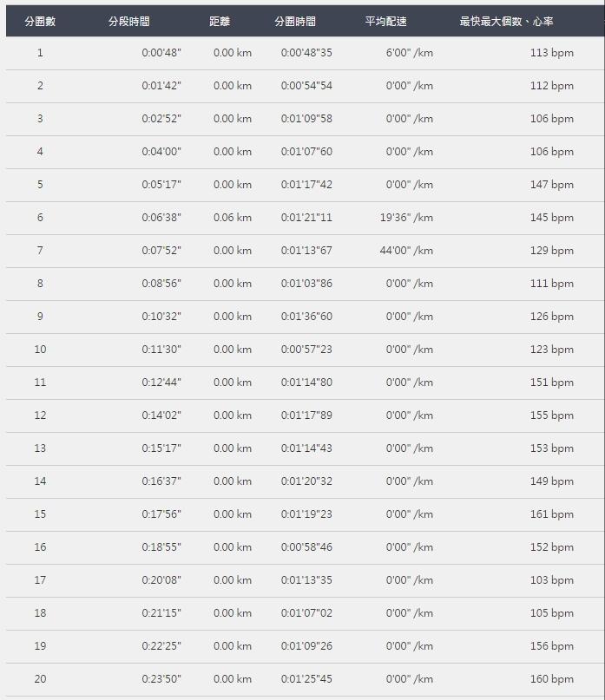Click the 平均配速 column header

coord(386,22)
